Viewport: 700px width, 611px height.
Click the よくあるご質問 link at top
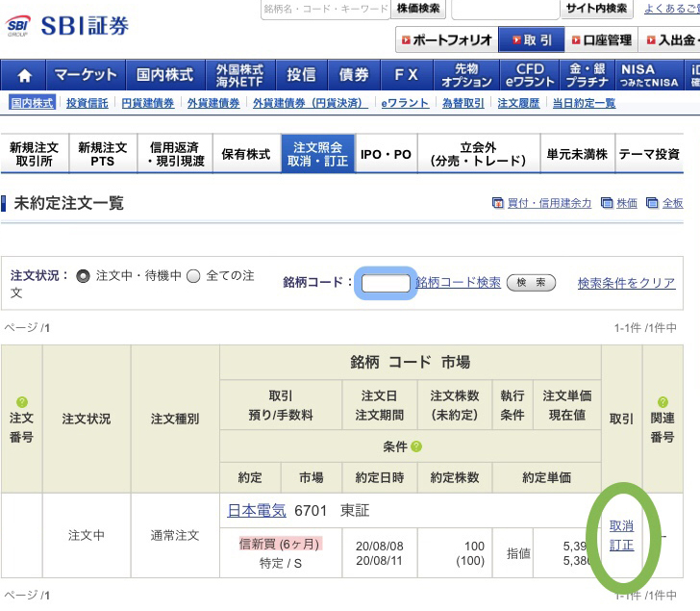(672, 8)
